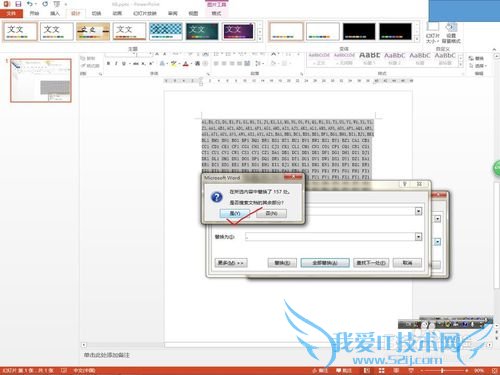This screenshot has width=500, height=375.
Task: Open the 幻灯片大小 (Slide Size) dropdown
Action: pyautogui.click(x=433, y=33)
